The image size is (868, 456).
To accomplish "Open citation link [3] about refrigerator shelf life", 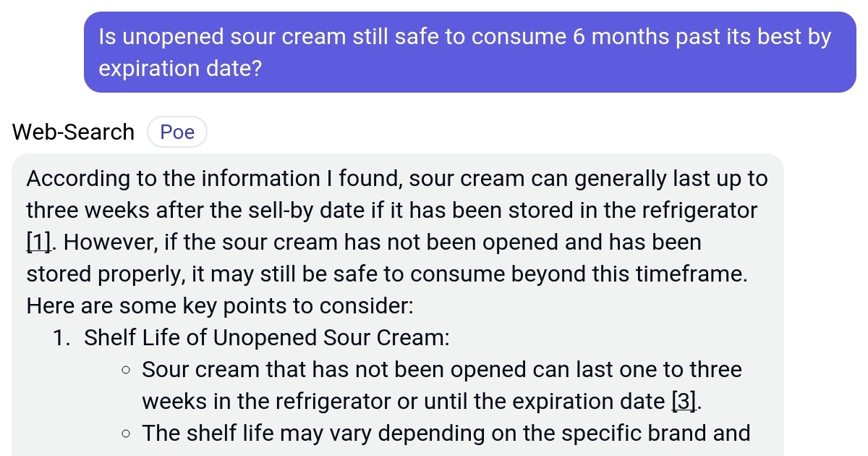I will pos(684,401).
